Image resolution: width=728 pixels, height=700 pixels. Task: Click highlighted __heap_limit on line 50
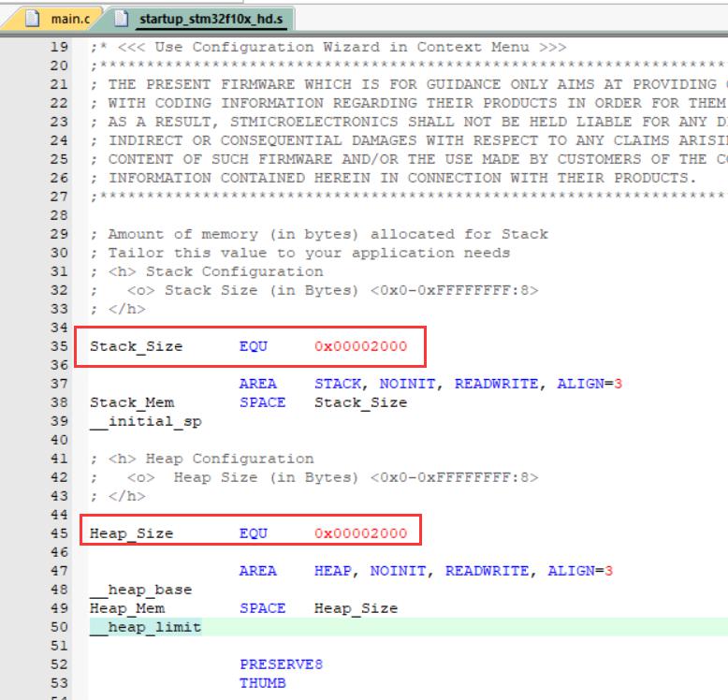tap(145, 627)
